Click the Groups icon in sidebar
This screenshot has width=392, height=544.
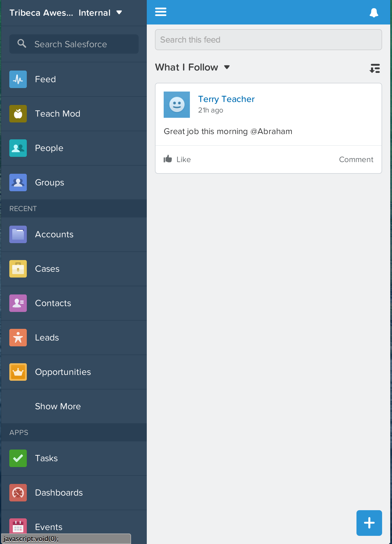coord(18,182)
